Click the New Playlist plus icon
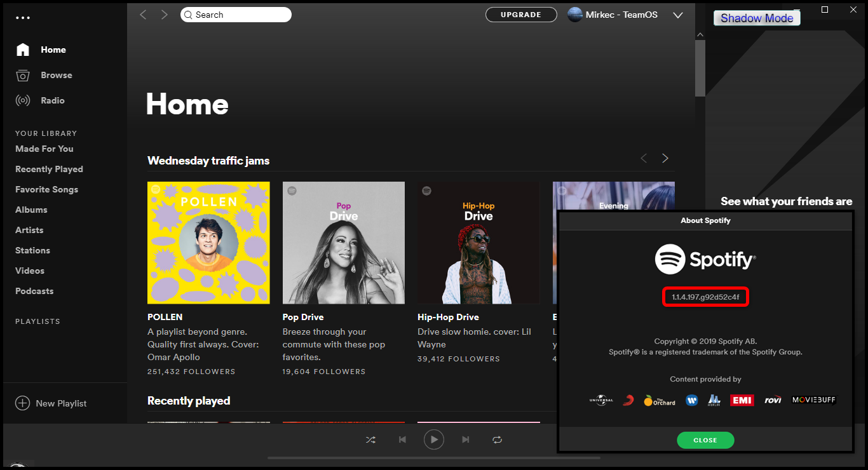The height and width of the screenshot is (470, 868). [x=22, y=403]
